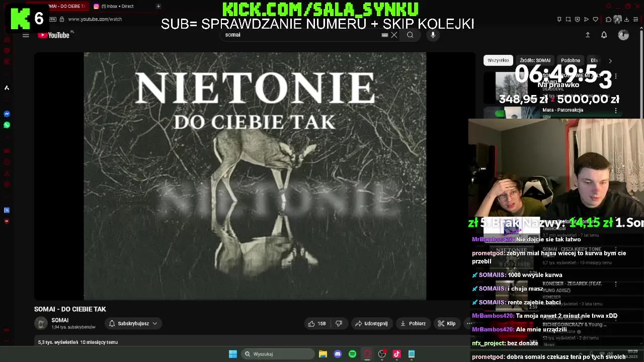The image size is (644, 362).
Task: Click the browser heart bookmark icon
Action: click(595, 19)
